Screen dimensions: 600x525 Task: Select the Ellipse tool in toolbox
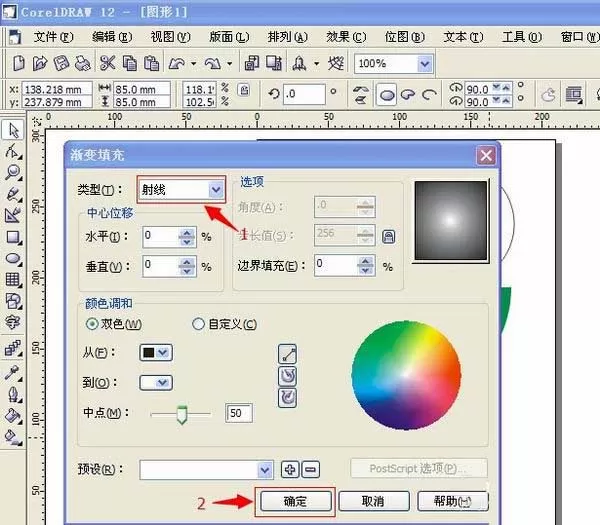[13, 259]
